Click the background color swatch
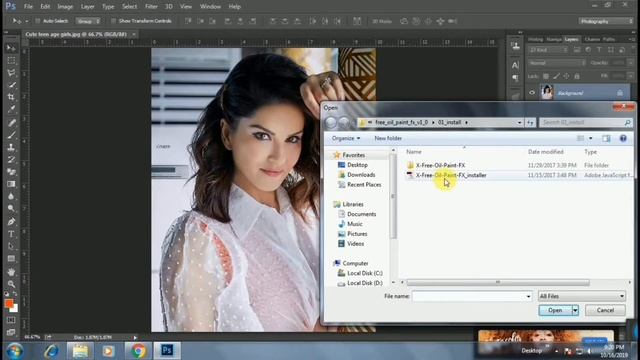The width and height of the screenshot is (640, 360). pyautogui.click(x=14, y=309)
